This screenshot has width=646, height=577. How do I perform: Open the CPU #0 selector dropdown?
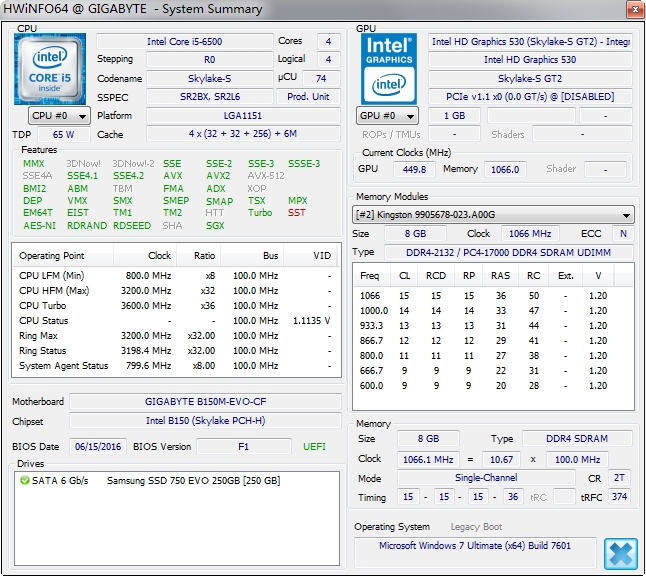click(x=54, y=116)
